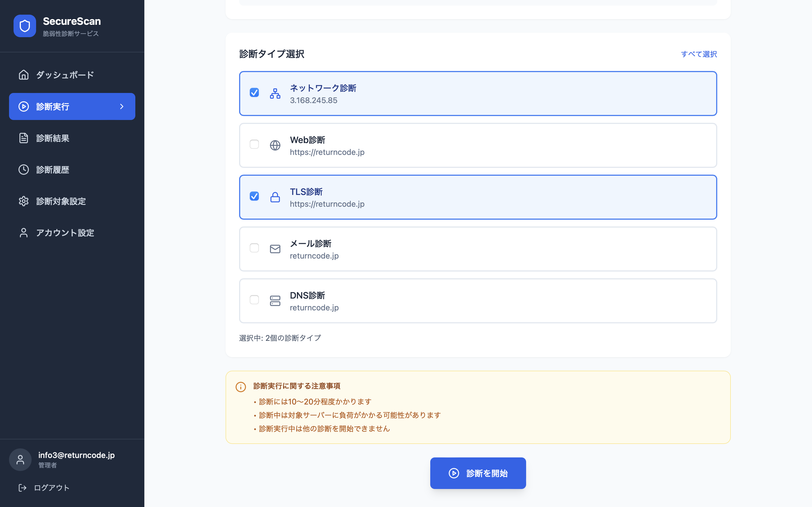Expand the 診断実行 chevron in the sidebar
This screenshot has width=812, height=507.
122,106
